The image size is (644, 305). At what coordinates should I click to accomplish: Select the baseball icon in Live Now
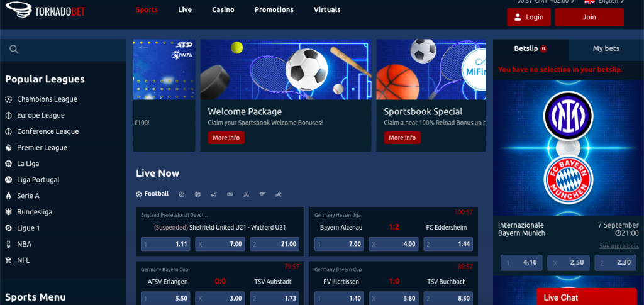197,194
